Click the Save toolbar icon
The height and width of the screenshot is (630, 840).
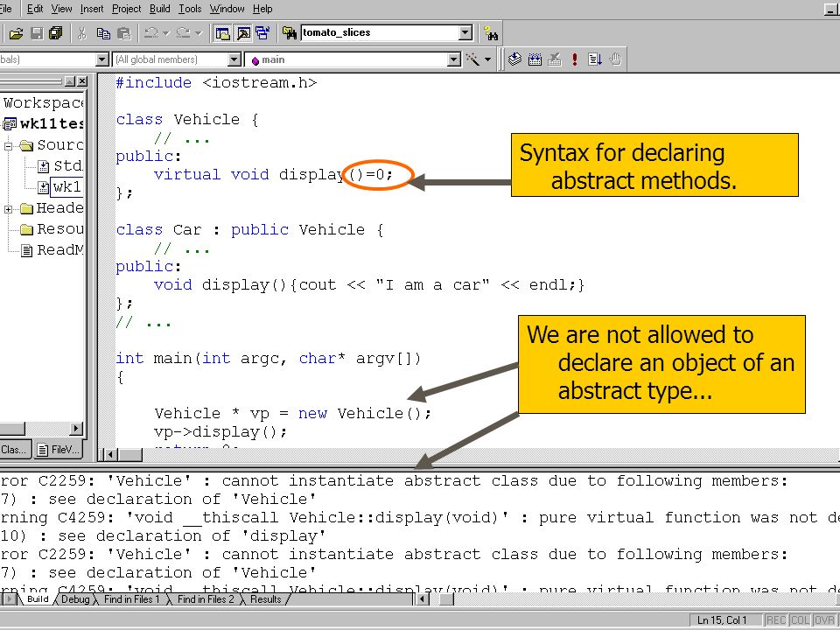(37, 33)
